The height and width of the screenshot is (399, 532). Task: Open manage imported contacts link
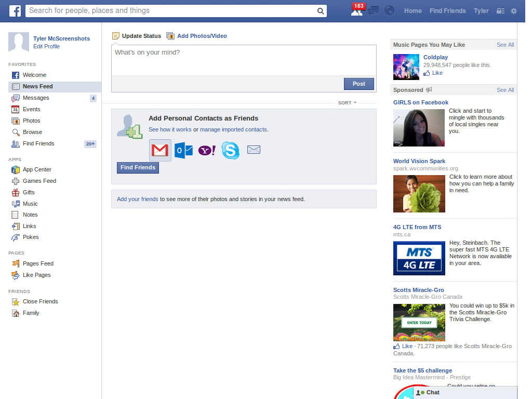(x=233, y=129)
